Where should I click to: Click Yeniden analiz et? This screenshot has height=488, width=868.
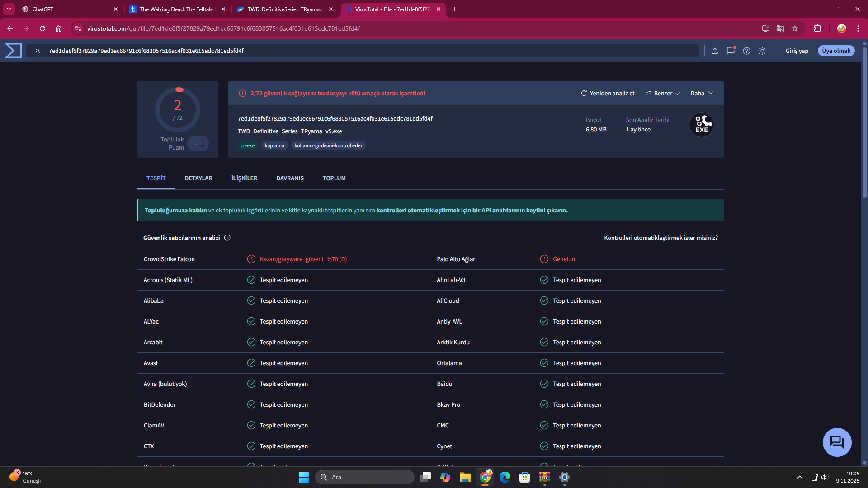[608, 93]
